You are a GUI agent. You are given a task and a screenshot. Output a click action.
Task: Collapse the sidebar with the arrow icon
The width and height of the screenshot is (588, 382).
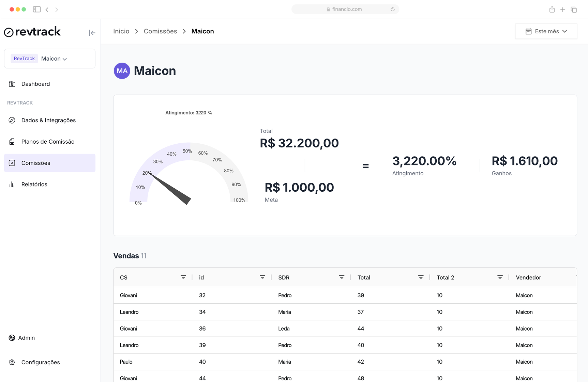pos(92,33)
